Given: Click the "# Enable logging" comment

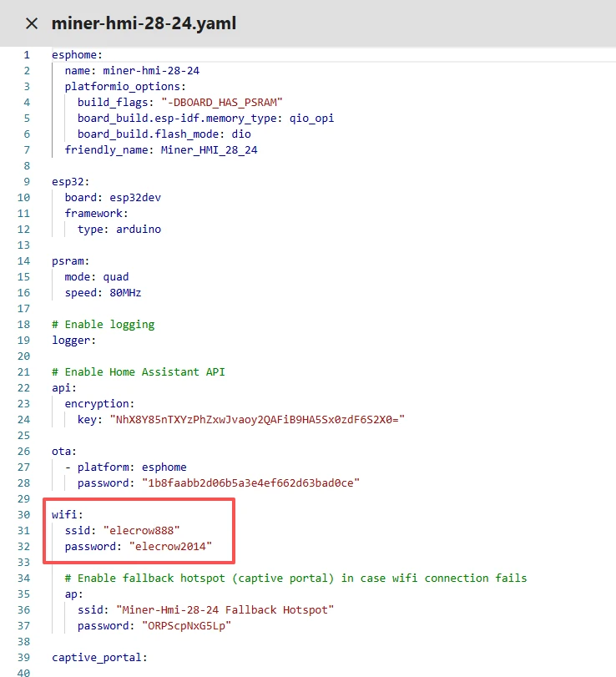Looking at the screenshot, I should 103,324.
